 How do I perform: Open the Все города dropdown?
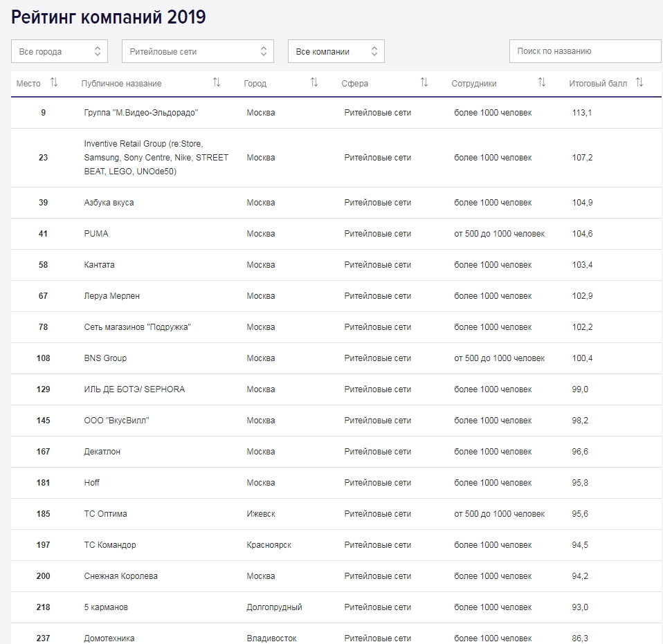click(60, 51)
